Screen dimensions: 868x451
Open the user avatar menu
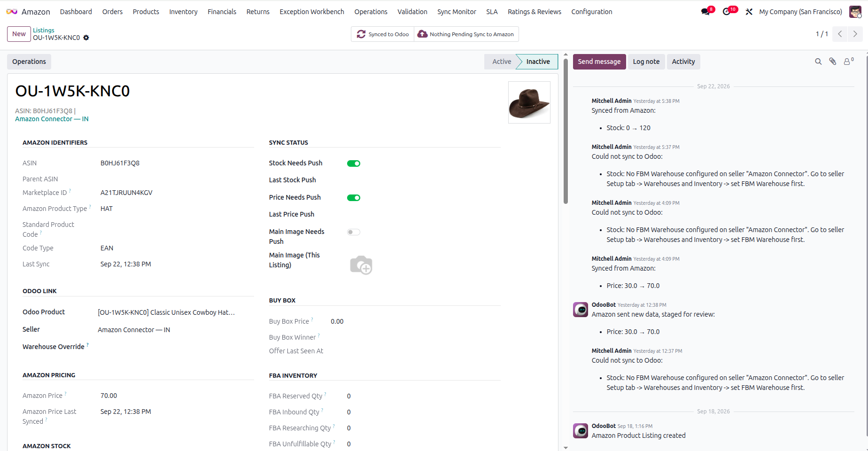pyautogui.click(x=855, y=12)
